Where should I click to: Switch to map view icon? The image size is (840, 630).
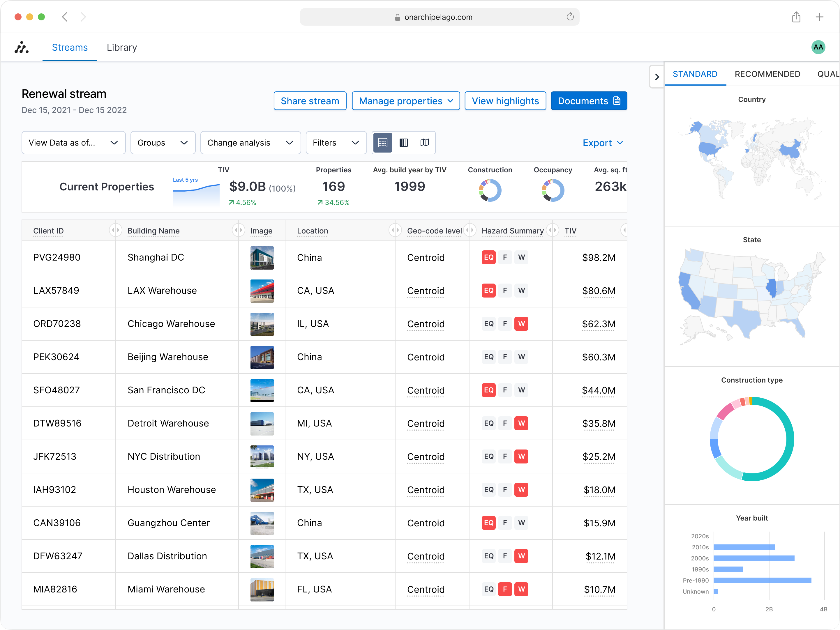pyautogui.click(x=425, y=143)
